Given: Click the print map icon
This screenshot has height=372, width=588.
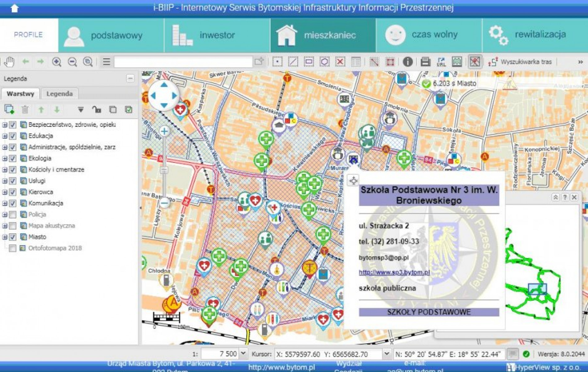Looking at the screenshot, I should coord(425,62).
